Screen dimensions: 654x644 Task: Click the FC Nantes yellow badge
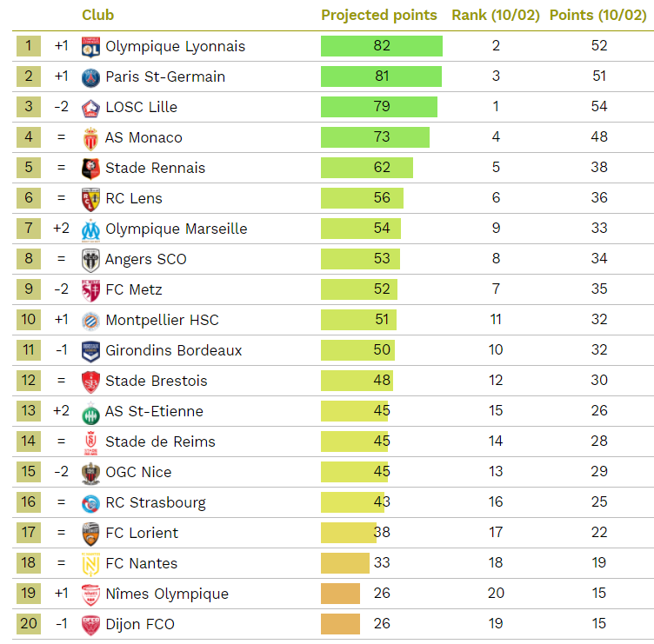(x=90, y=563)
